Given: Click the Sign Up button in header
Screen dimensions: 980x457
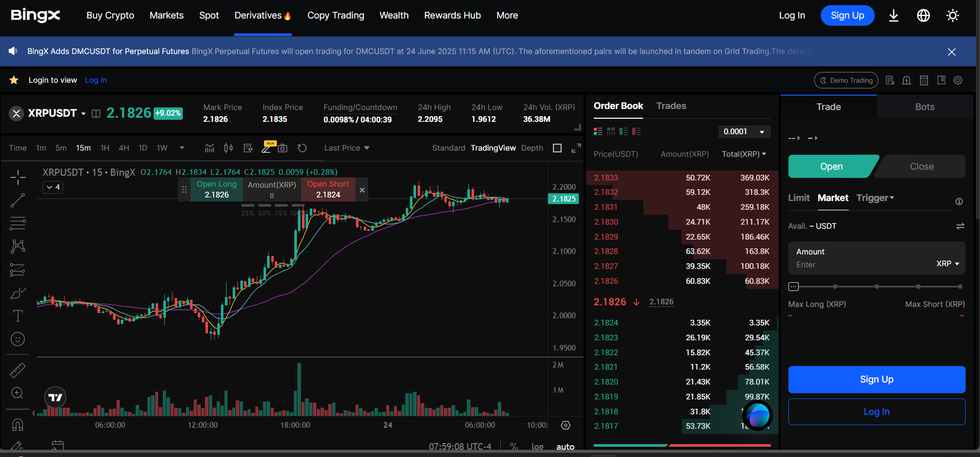Looking at the screenshot, I should click(x=847, y=15).
